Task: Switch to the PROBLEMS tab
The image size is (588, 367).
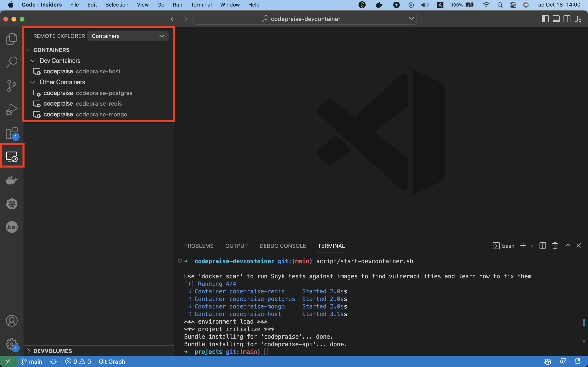Action: click(198, 246)
